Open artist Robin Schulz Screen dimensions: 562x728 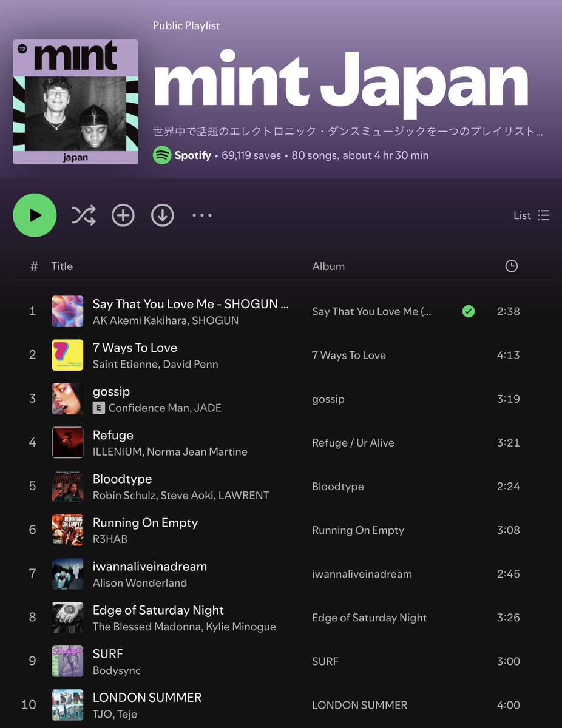click(x=124, y=495)
